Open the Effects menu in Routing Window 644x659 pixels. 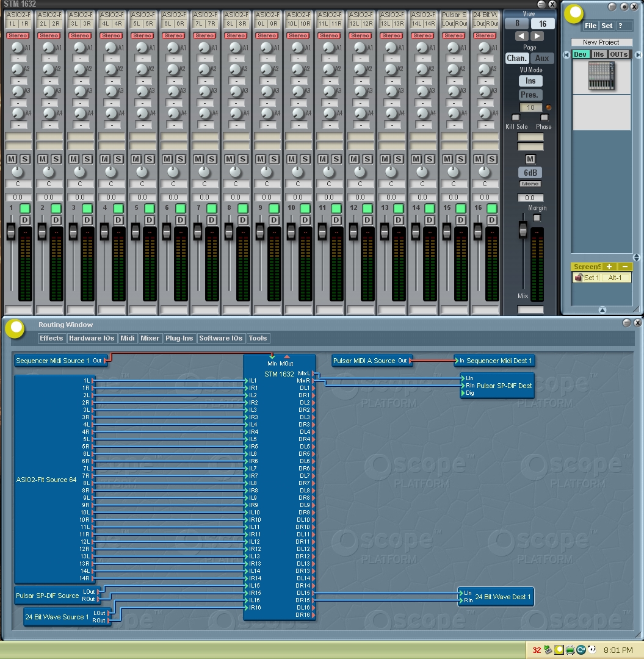pyautogui.click(x=51, y=338)
